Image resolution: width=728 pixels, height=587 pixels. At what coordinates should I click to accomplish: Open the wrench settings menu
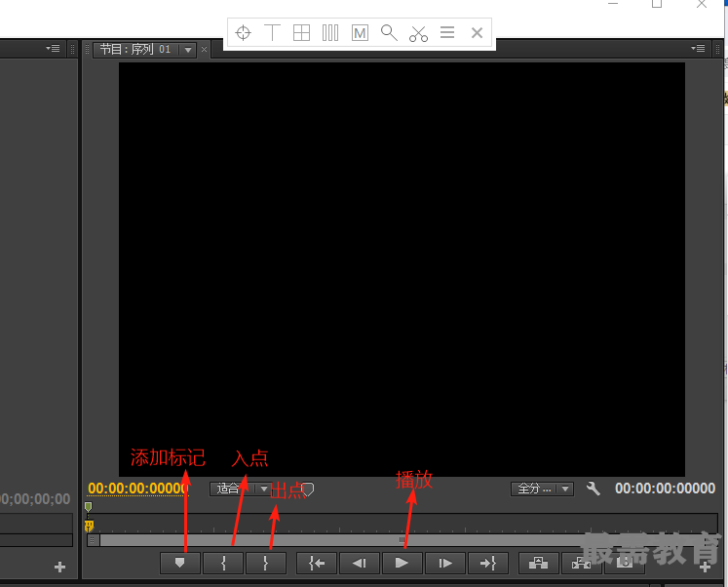[x=594, y=489]
